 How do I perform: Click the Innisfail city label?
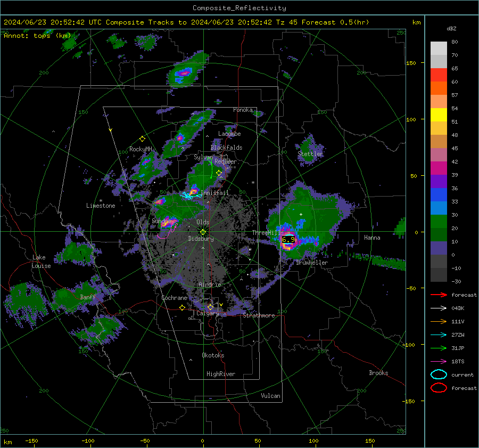coord(215,193)
